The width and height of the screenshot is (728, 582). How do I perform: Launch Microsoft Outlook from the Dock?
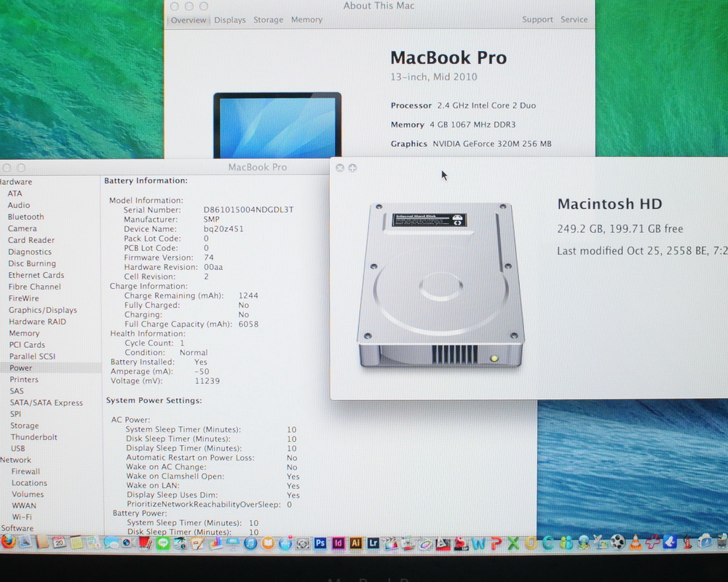pyautogui.click(x=531, y=543)
